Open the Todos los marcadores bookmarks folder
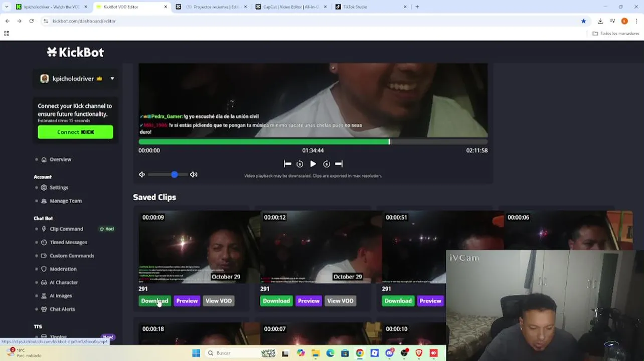644x361 pixels. tap(615, 34)
